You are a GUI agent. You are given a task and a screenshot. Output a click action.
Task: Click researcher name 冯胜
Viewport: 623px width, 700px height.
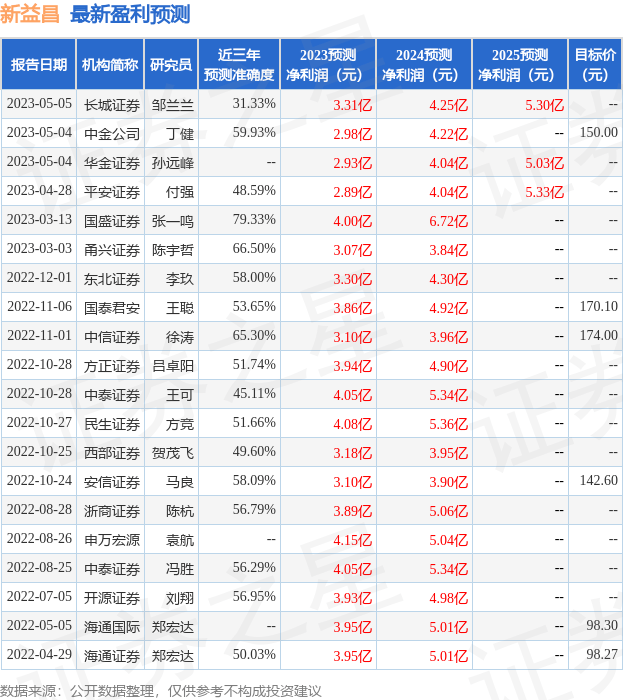180,569
